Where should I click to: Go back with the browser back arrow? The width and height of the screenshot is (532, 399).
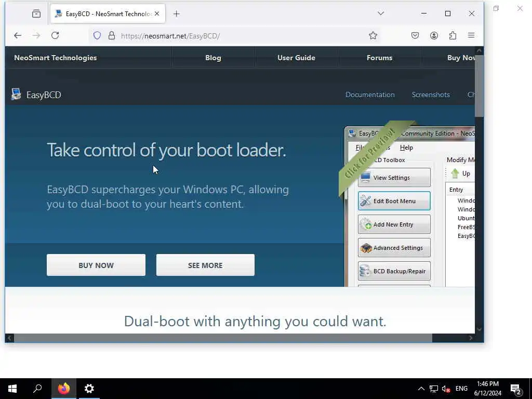pyautogui.click(x=18, y=35)
